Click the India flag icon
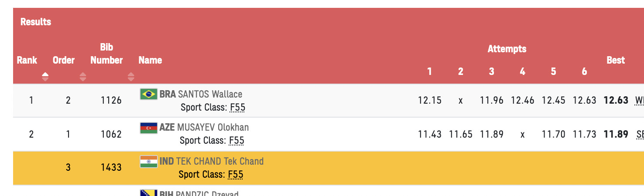Image resolution: width=644 pixels, height=196 pixels. pyautogui.click(x=148, y=162)
